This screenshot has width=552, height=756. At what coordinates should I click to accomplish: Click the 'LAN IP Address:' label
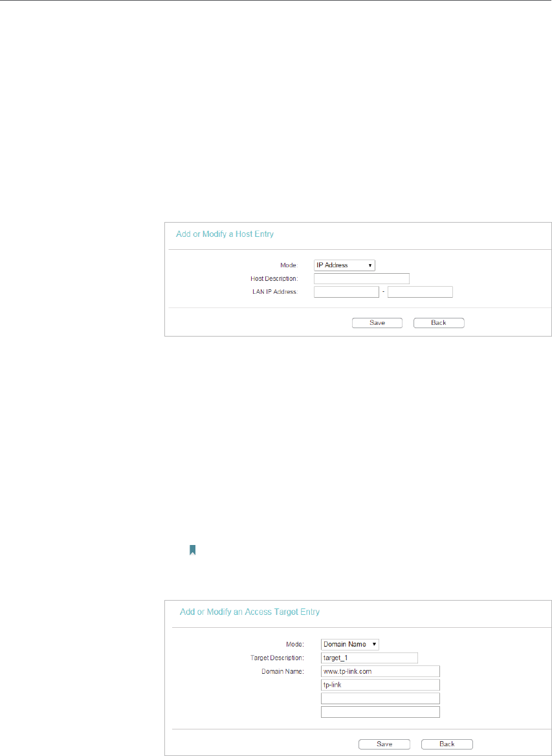click(276, 292)
